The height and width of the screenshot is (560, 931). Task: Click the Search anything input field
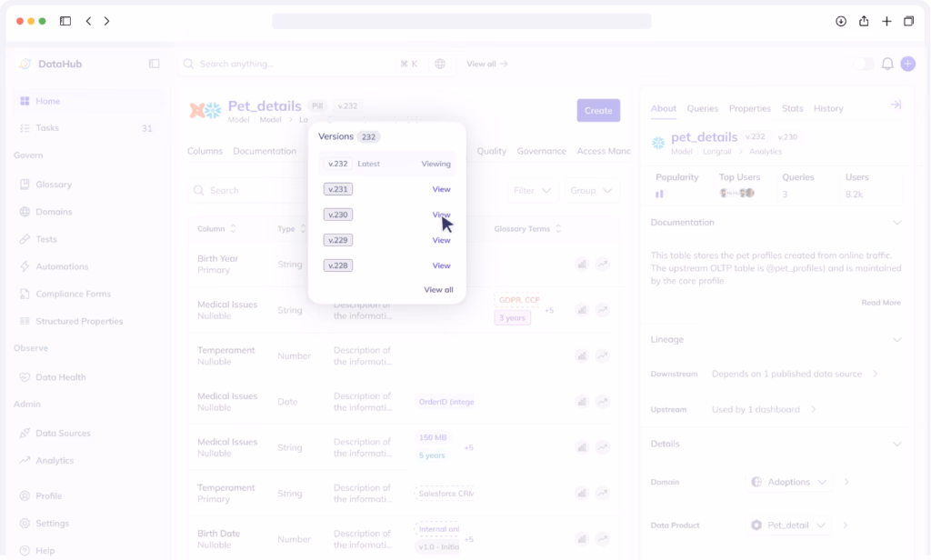291,64
